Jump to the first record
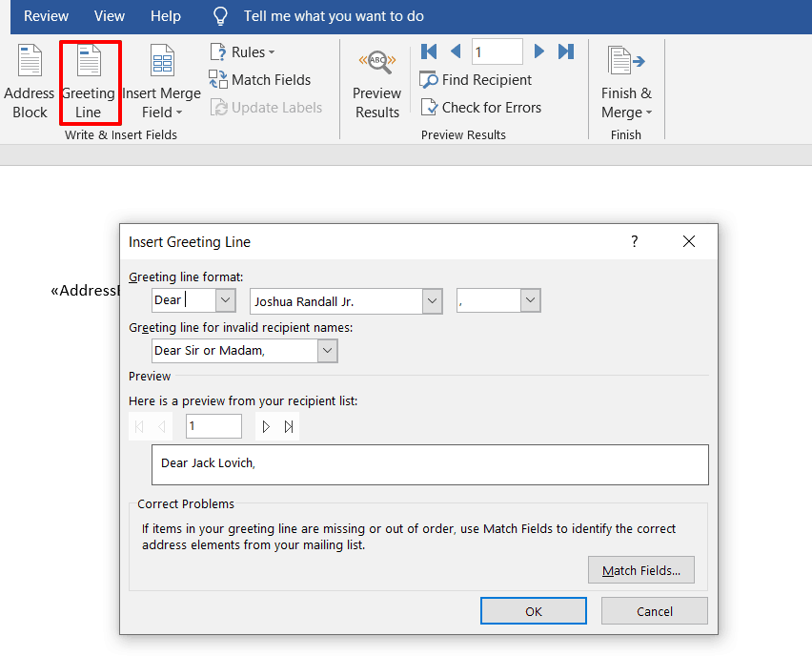This screenshot has width=812, height=656. coord(428,51)
